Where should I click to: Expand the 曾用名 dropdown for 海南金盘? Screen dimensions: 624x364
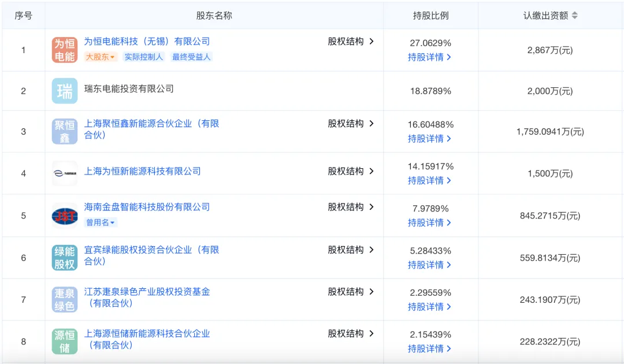[x=101, y=222]
